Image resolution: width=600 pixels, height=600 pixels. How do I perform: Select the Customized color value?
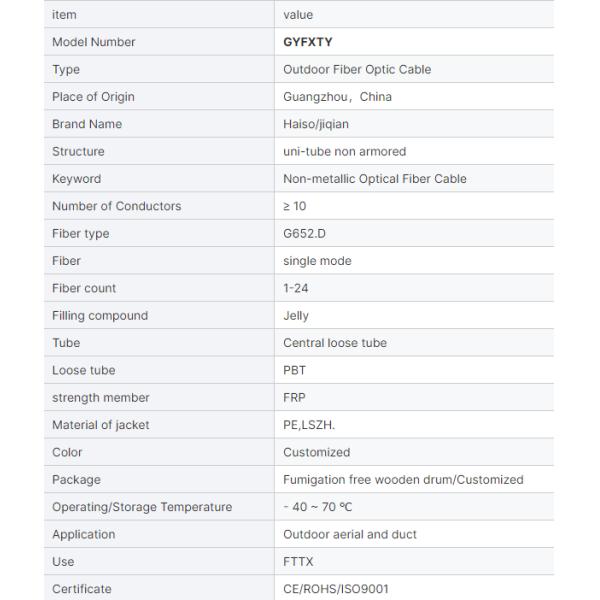pos(316,452)
